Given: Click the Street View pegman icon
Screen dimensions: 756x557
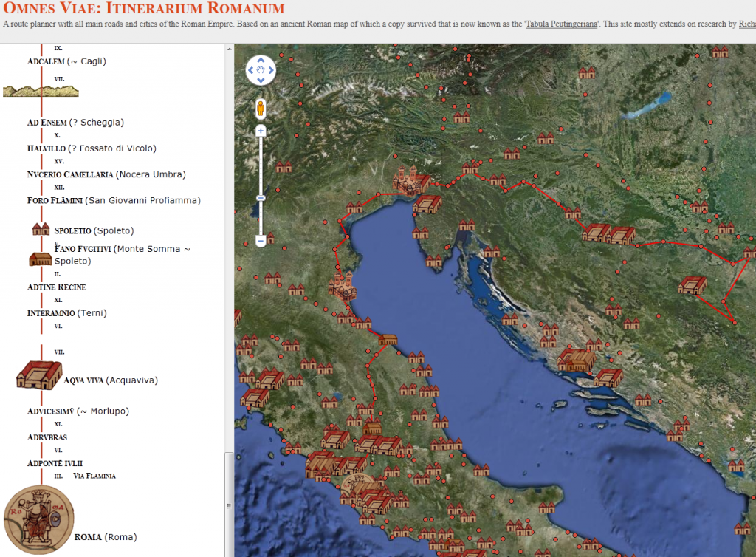Looking at the screenshot, I should (x=261, y=109).
